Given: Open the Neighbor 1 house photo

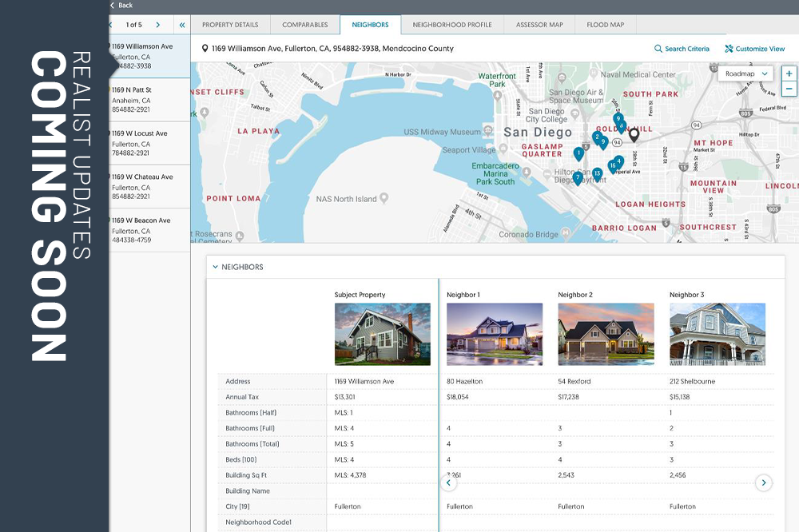Looking at the screenshot, I should click(x=495, y=334).
